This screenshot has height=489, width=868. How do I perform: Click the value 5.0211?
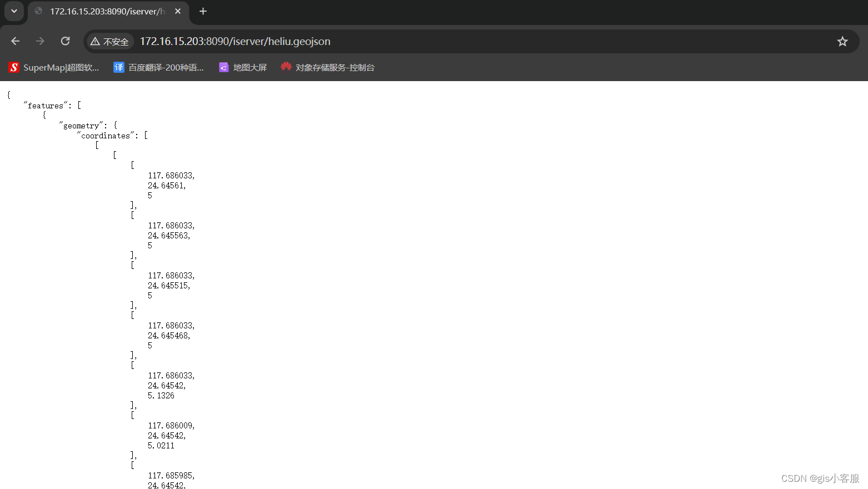(161, 446)
